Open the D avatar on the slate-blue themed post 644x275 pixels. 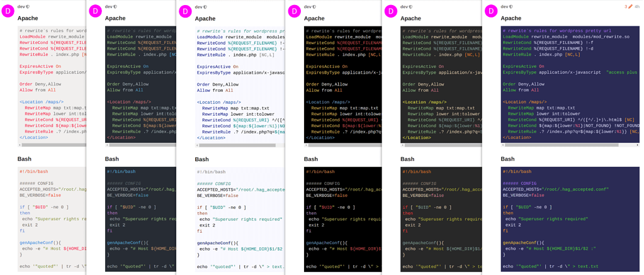point(95,12)
